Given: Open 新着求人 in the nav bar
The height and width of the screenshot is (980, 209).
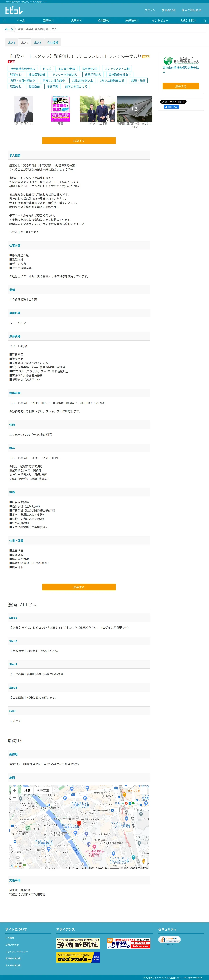Looking at the screenshot, I should [x=49, y=21].
